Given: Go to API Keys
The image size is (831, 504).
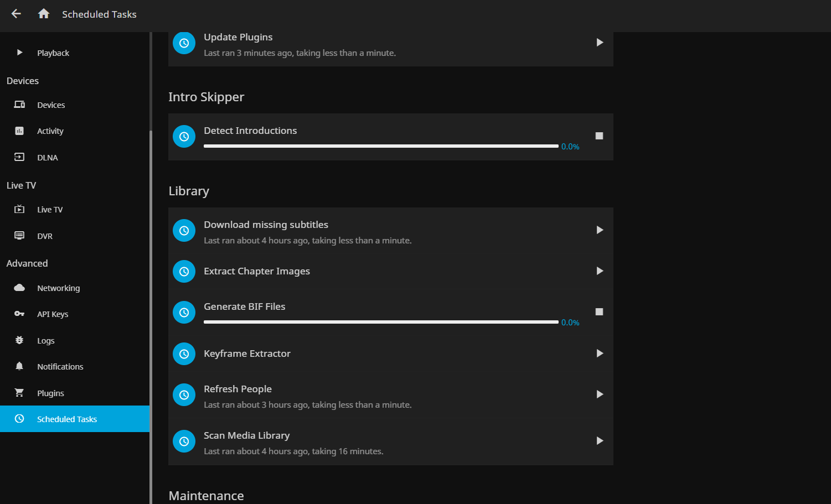Looking at the screenshot, I should coord(53,314).
